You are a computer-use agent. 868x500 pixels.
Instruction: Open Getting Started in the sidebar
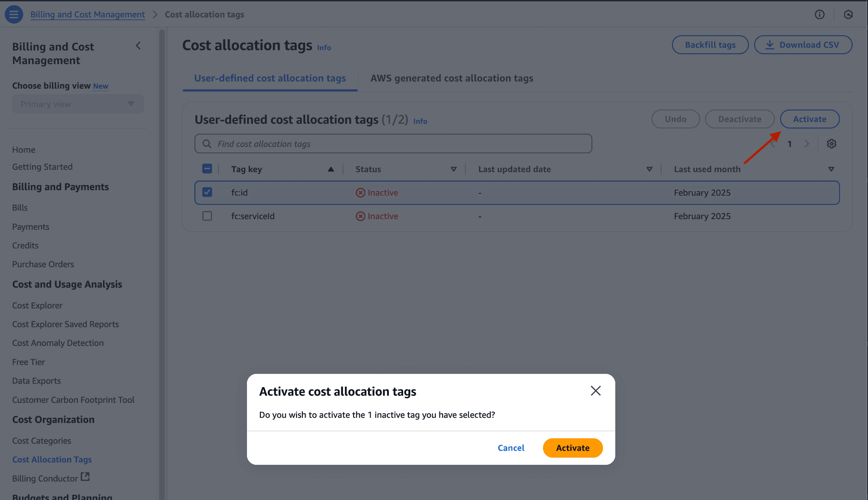[x=42, y=167]
